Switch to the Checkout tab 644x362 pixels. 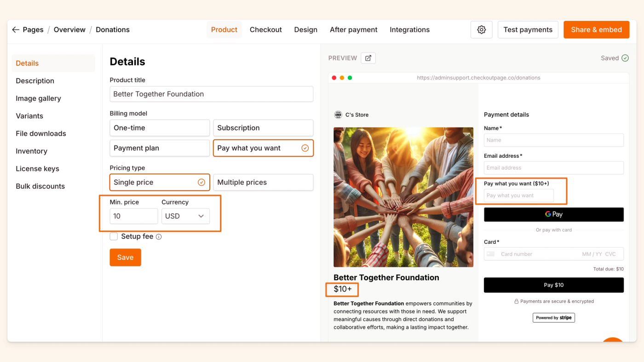coord(266,29)
